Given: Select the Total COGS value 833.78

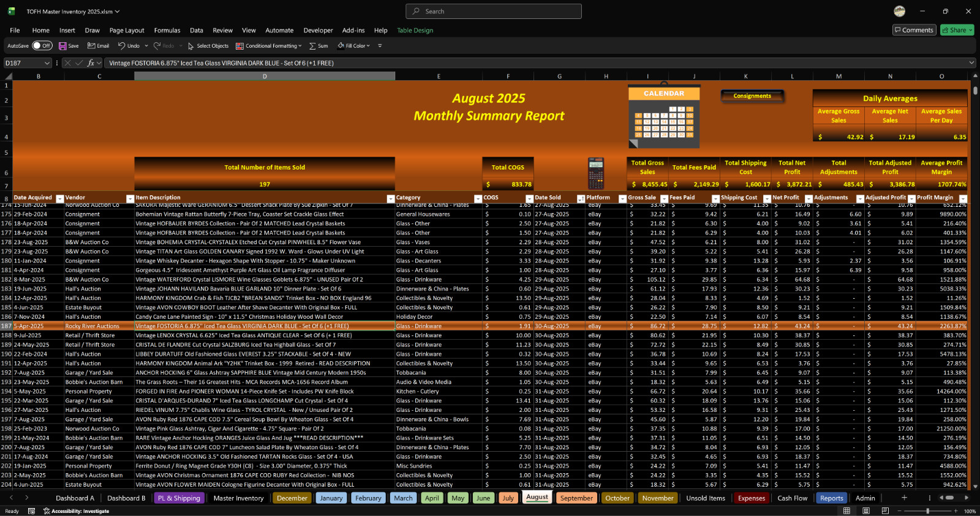Looking at the screenshot, I should 508,184.
